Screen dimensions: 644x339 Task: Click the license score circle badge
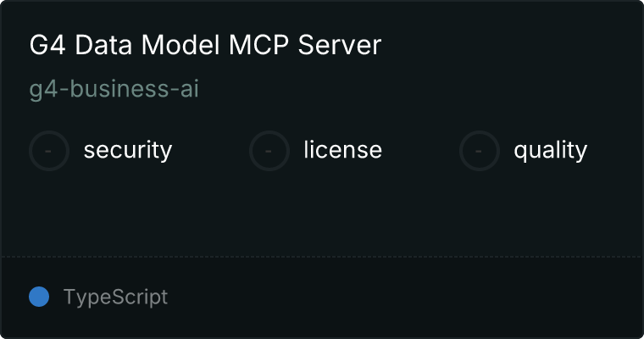(x=269, y=151)
